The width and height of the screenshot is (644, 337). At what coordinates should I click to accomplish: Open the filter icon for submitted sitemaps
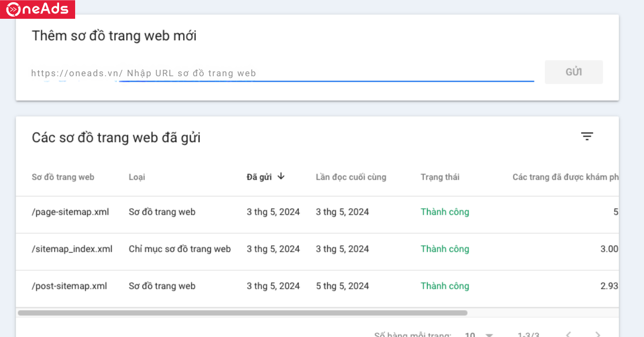click(587, 137)
